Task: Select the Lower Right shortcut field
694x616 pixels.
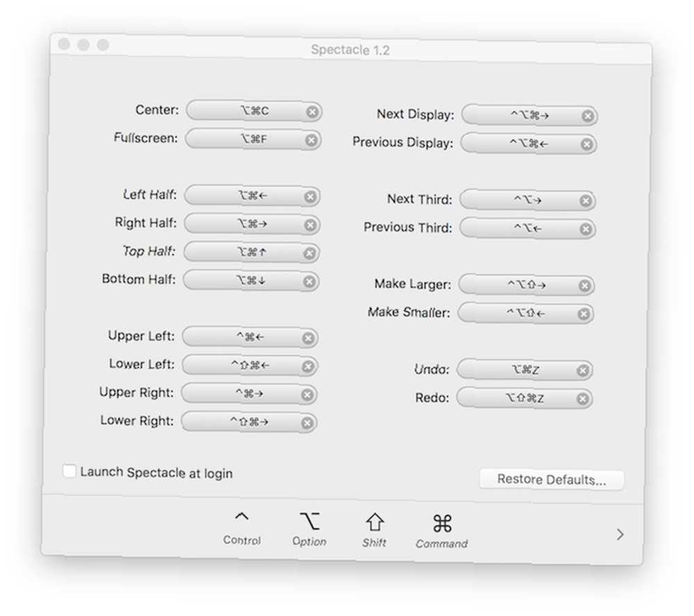Action: point(248,422)
